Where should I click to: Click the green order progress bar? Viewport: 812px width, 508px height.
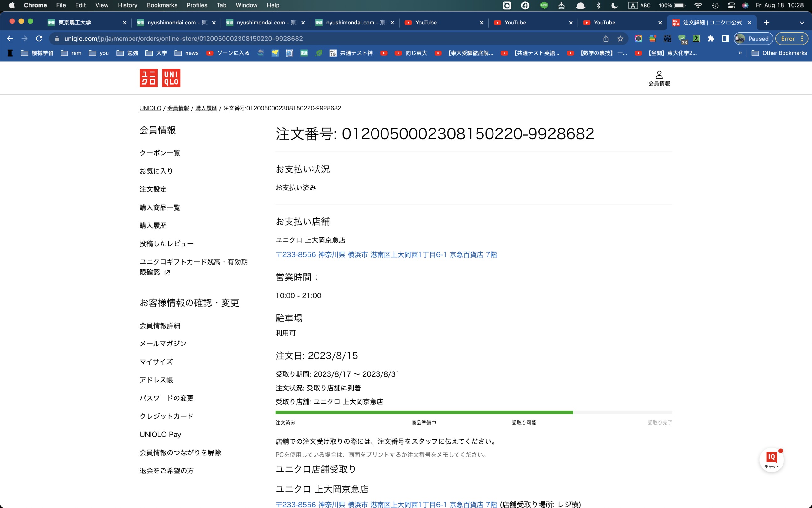[x=424, y=413]
